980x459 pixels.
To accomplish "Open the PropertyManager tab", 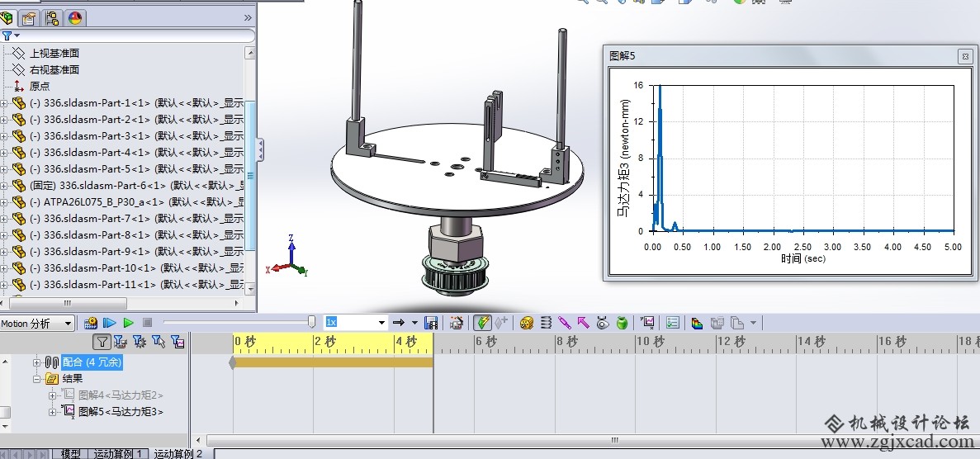I will (30, 18).
